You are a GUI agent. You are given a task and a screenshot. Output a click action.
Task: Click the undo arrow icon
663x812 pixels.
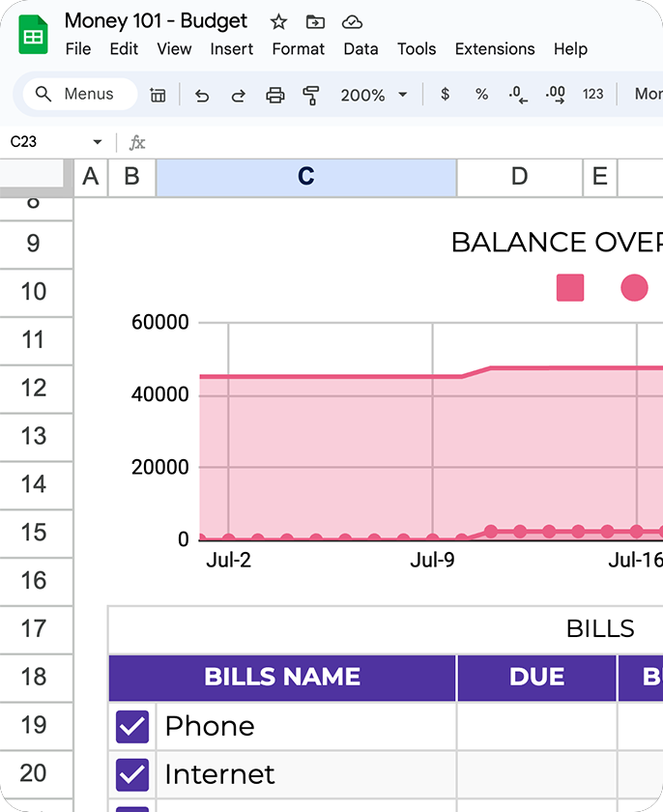point(202,95)
